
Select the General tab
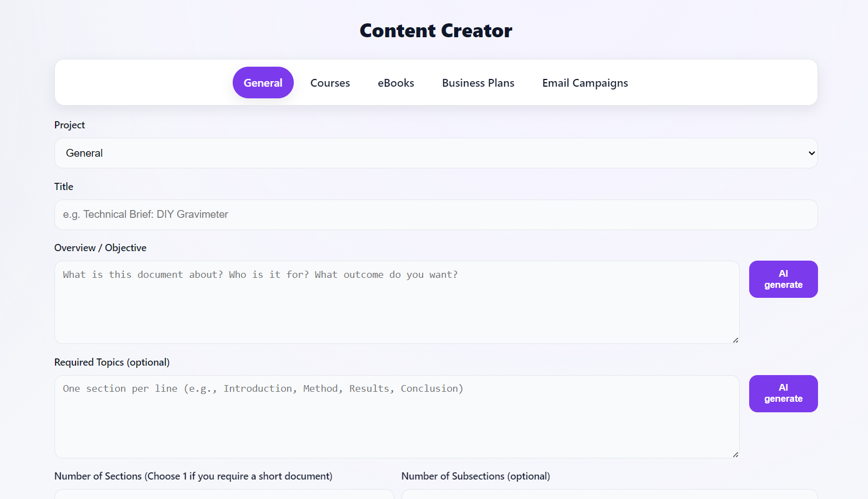pyautogui.click(x=263, y=82)
